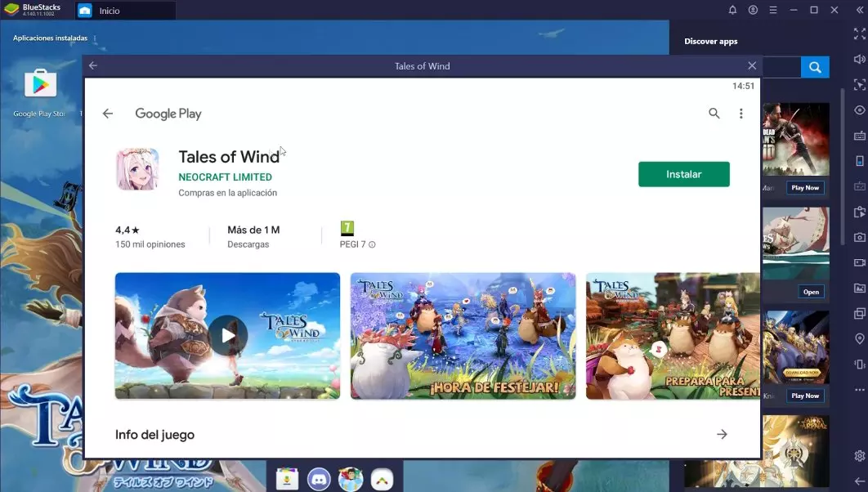Open NEOCRAFT LIMITED developer page
868x492 pixels.
click(x=225, y=177)
